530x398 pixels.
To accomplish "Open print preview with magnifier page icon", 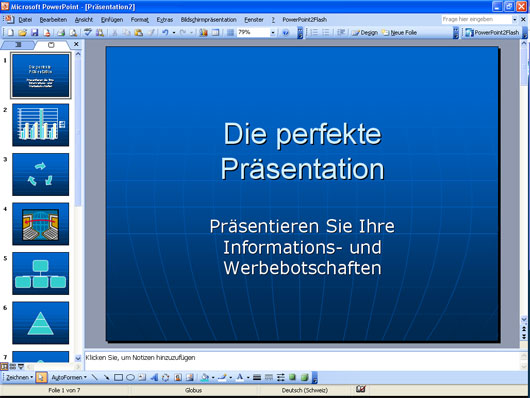I will pyautogui.click(x=73, y=33).
